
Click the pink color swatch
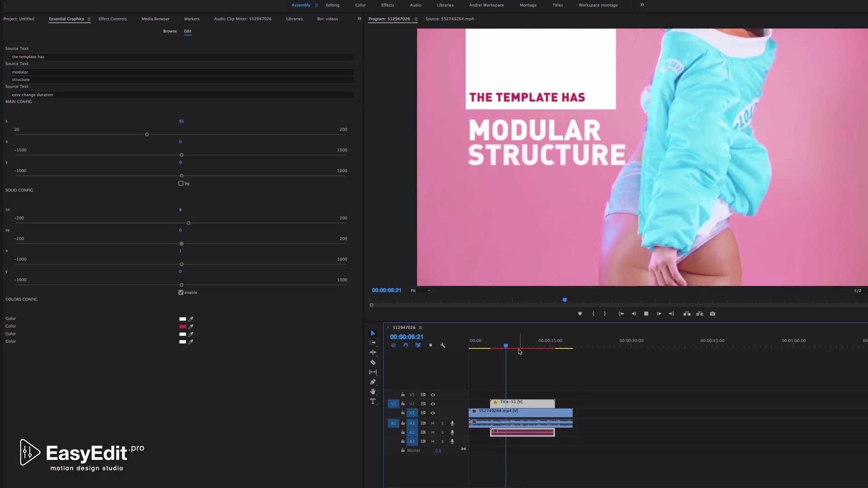pyautogui.click(x=183, y=326)
